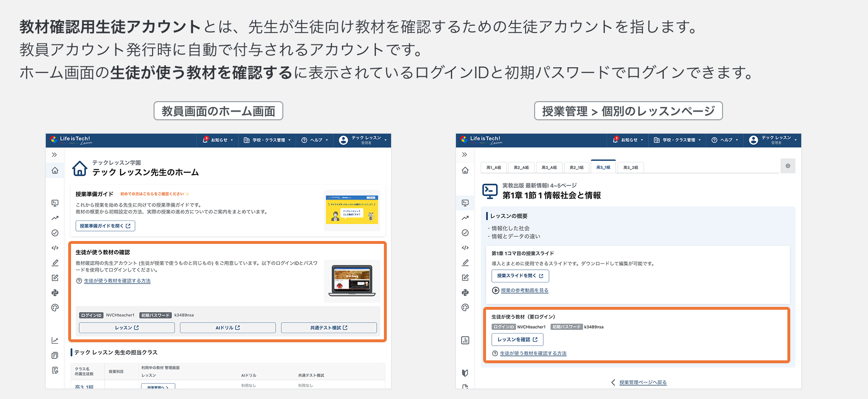Click Life is Tech logo in home screen window
Screen dimensions: 868x399
tap(72, 140)
